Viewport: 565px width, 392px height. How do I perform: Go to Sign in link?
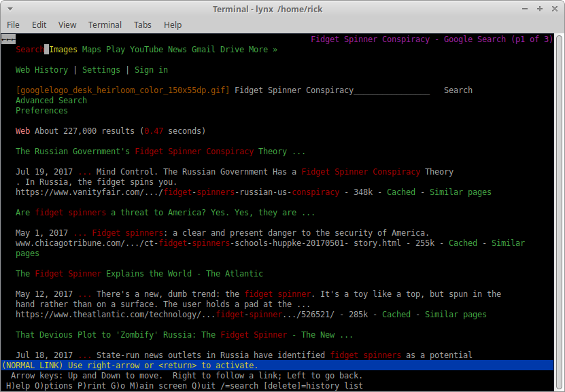click(151, 70)
